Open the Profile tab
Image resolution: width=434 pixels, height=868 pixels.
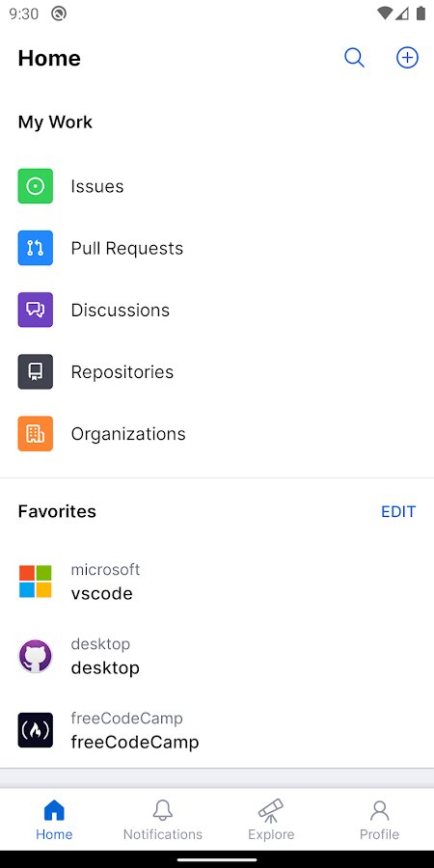380,820
